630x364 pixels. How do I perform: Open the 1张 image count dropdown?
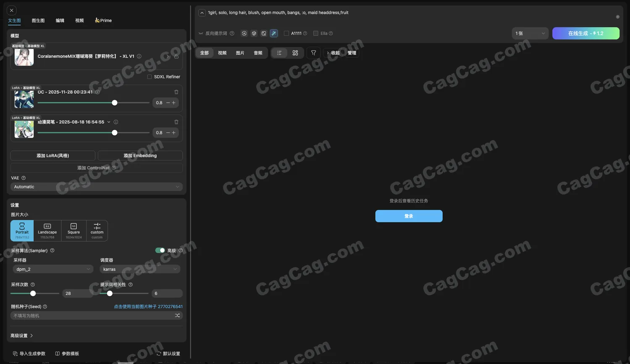coord(530,33)
